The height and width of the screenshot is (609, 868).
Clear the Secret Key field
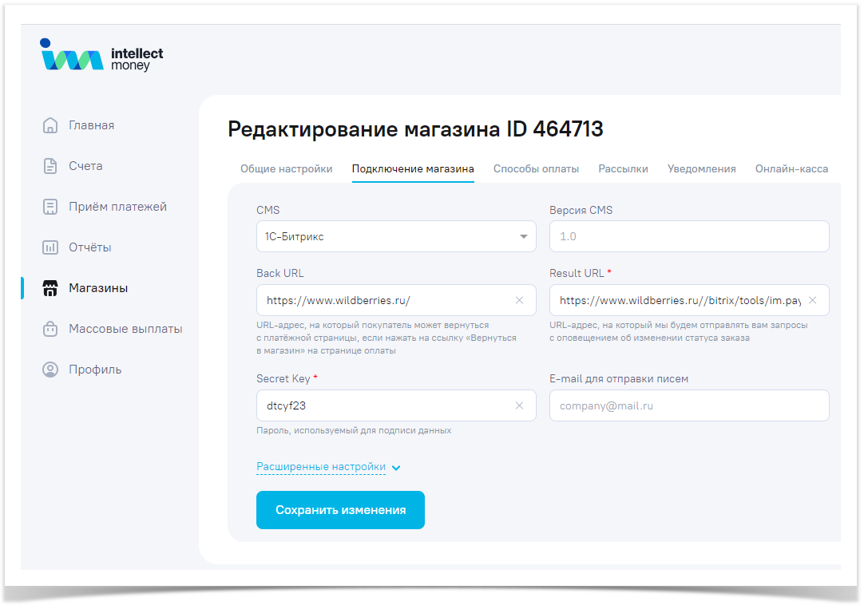(x=519, y=405)
